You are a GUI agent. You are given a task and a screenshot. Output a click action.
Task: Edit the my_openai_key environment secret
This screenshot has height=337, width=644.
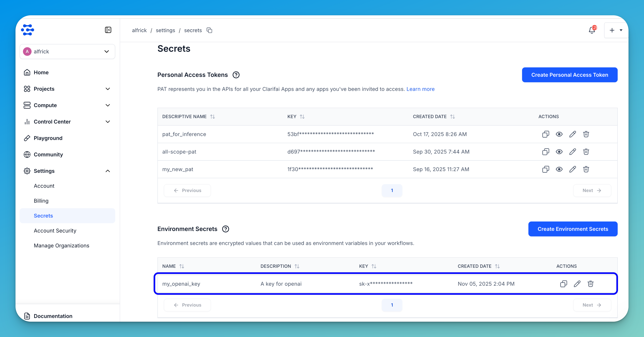[x=577, y=284]
